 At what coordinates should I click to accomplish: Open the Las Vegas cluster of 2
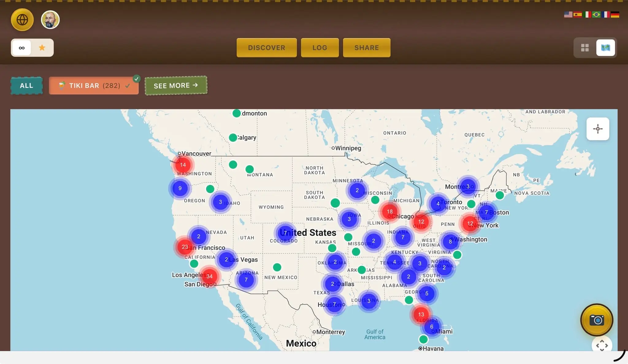click(226, 260)
